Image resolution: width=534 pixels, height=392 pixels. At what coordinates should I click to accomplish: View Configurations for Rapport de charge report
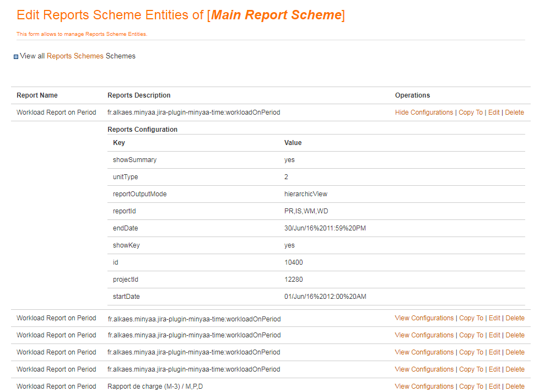(424, 386)
